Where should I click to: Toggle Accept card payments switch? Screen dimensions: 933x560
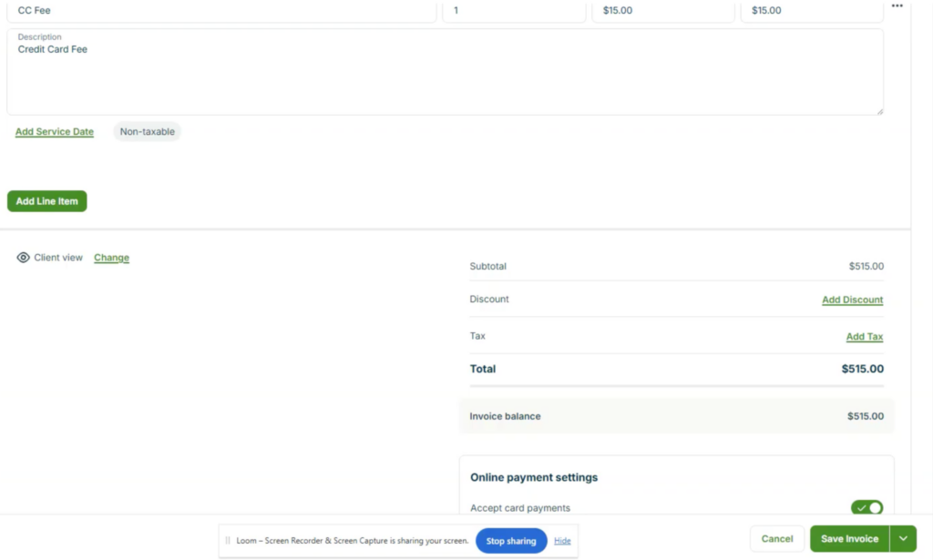pos(867,508)
